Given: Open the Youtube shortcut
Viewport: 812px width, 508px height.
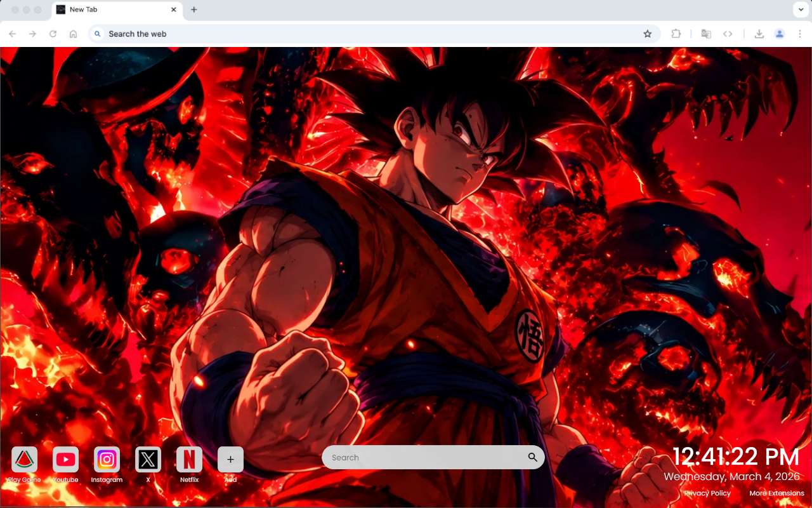Looking at the screenshot, I should tap(65, 460).
